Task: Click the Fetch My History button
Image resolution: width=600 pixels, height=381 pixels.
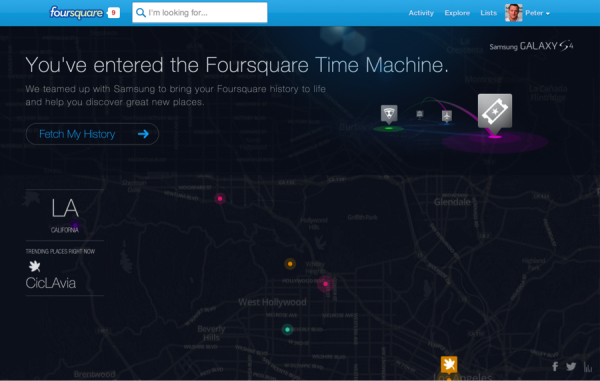Action: pos(92,134)
